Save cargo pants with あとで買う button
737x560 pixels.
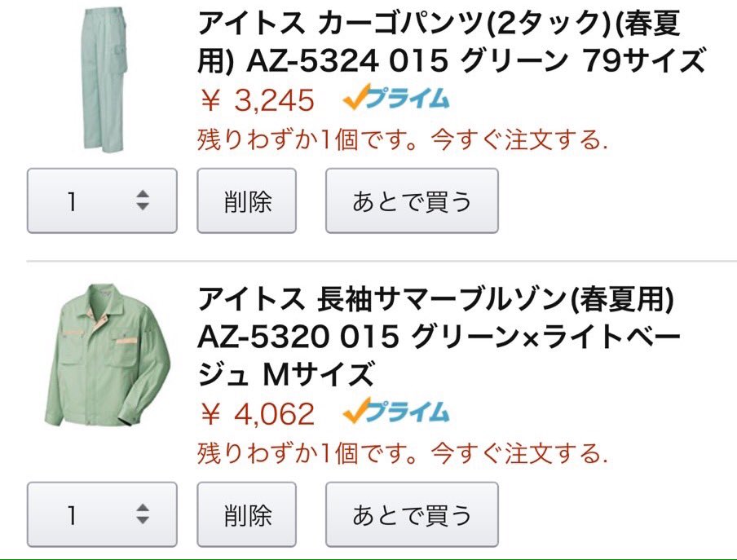412,201
